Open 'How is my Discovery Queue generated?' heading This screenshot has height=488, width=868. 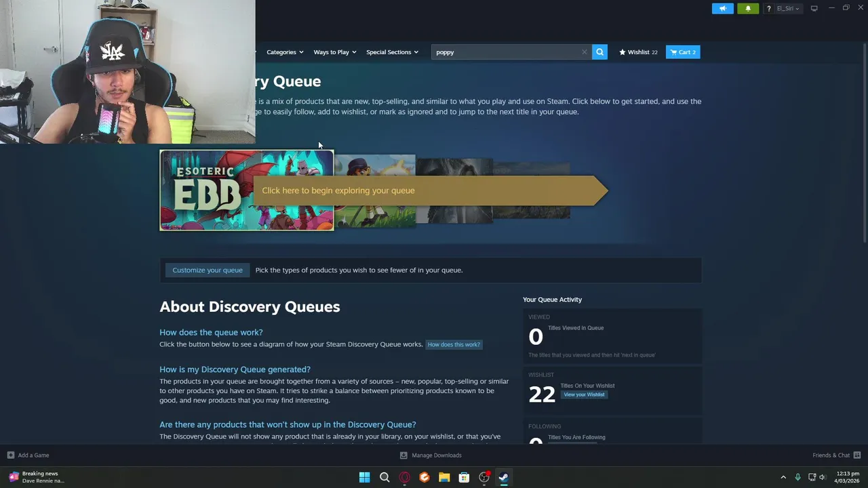(x=235, y=369)
